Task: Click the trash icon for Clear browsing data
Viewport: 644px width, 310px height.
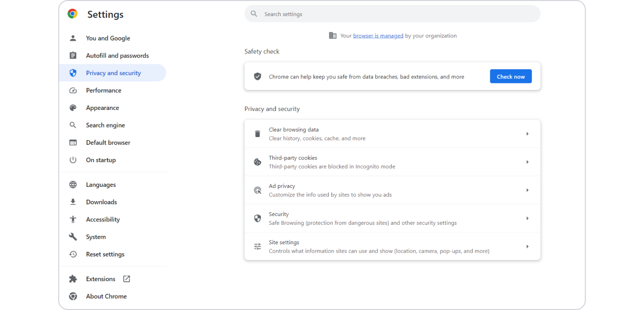Action: (x=258, y=133)
